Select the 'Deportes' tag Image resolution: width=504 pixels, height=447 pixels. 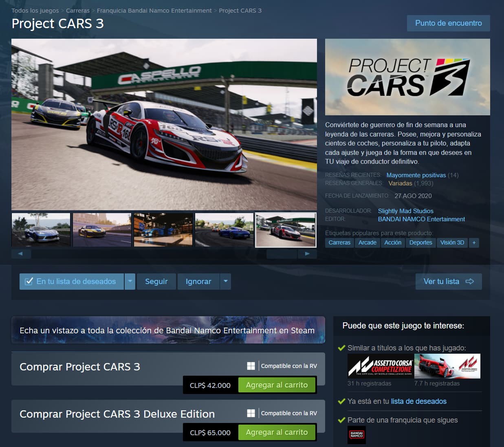pos(421,242)
